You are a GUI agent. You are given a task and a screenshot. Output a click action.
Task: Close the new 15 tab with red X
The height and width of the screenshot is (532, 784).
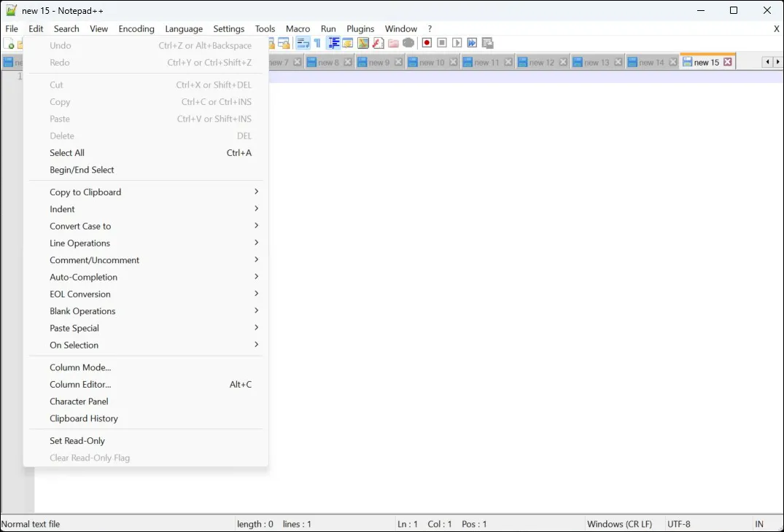click(x=728, y=62)
